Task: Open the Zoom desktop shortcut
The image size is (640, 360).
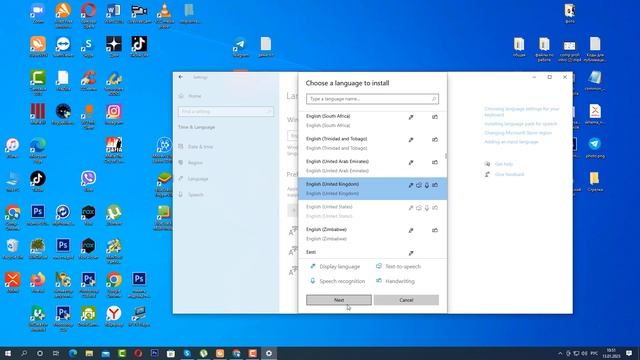Action: click(x=38, y=13)
